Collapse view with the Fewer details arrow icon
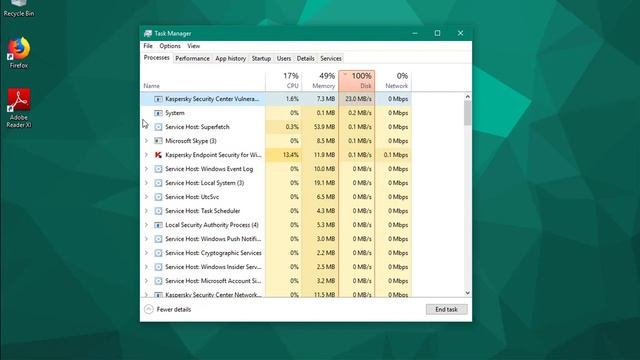Screen dimensions: 640x360 coord(149,309)
